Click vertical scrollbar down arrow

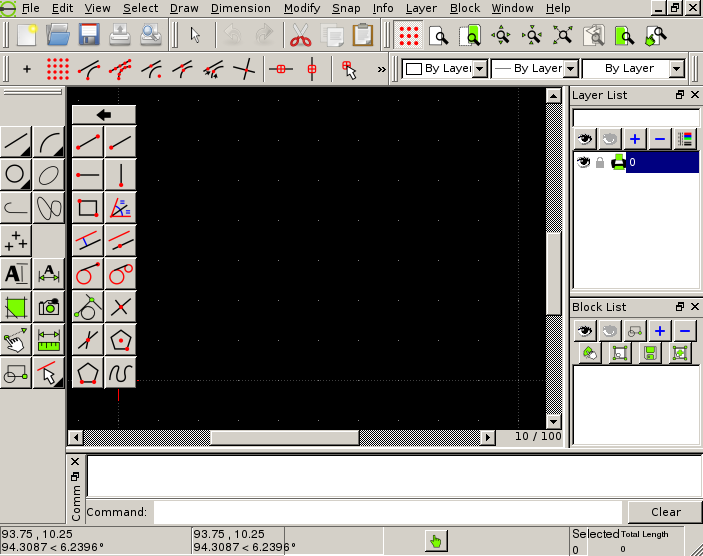tap(553, 421)
